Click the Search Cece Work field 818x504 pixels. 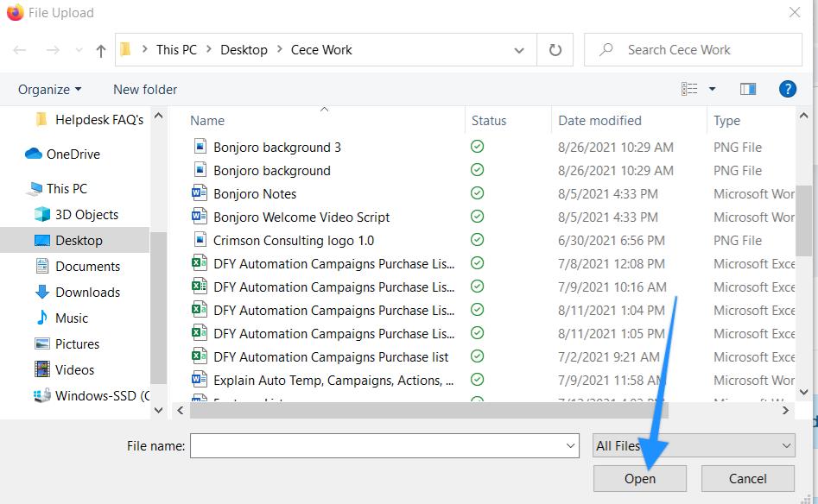(693, 50)
